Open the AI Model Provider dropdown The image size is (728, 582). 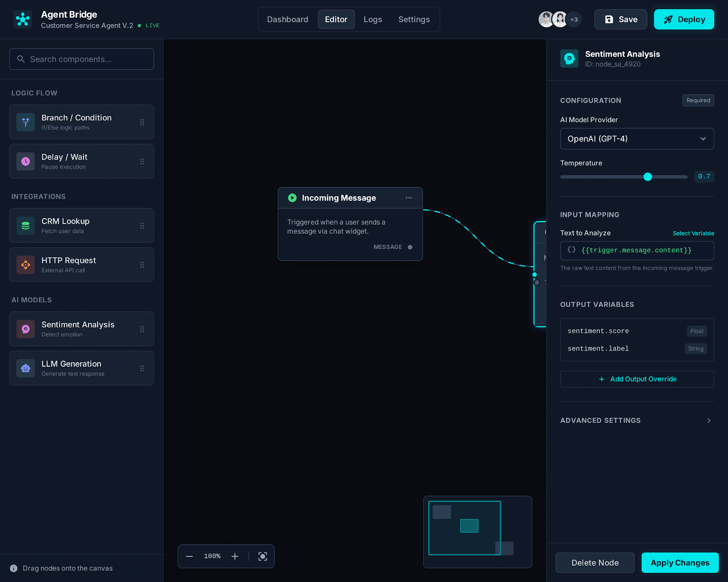coord(637,139)
